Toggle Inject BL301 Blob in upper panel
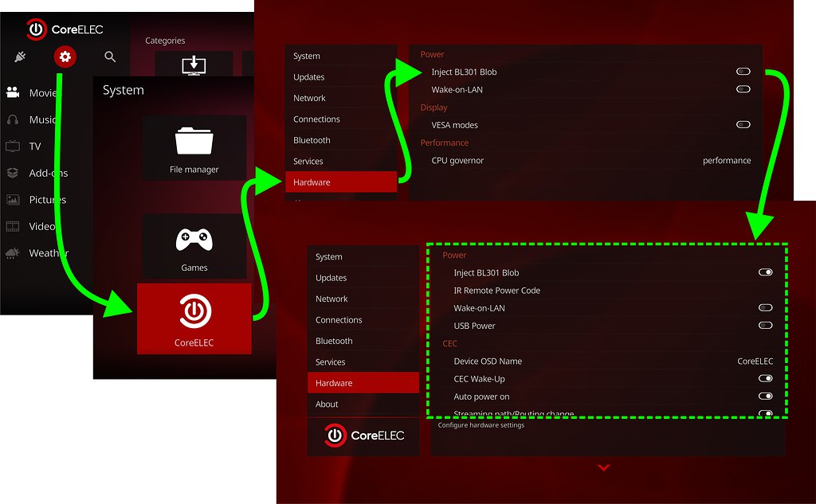Image resolution: width=816 pixels, height=504 pixels. [743, 71]
